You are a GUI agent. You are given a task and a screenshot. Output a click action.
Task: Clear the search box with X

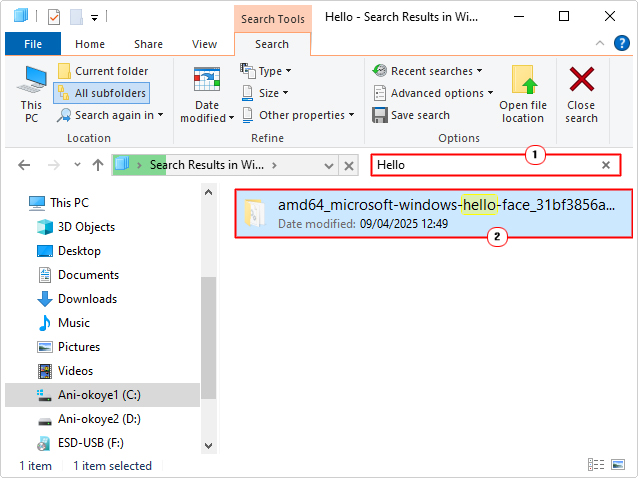coord(606,165)
